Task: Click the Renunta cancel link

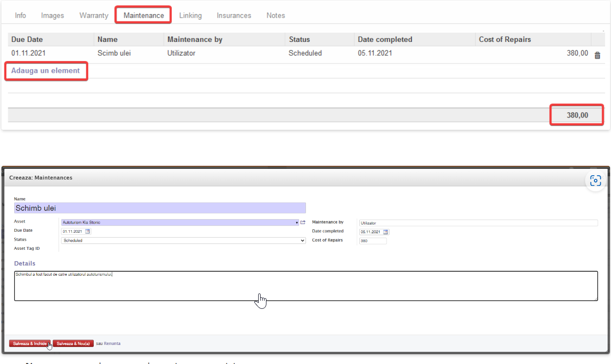Action: [112, 344]
